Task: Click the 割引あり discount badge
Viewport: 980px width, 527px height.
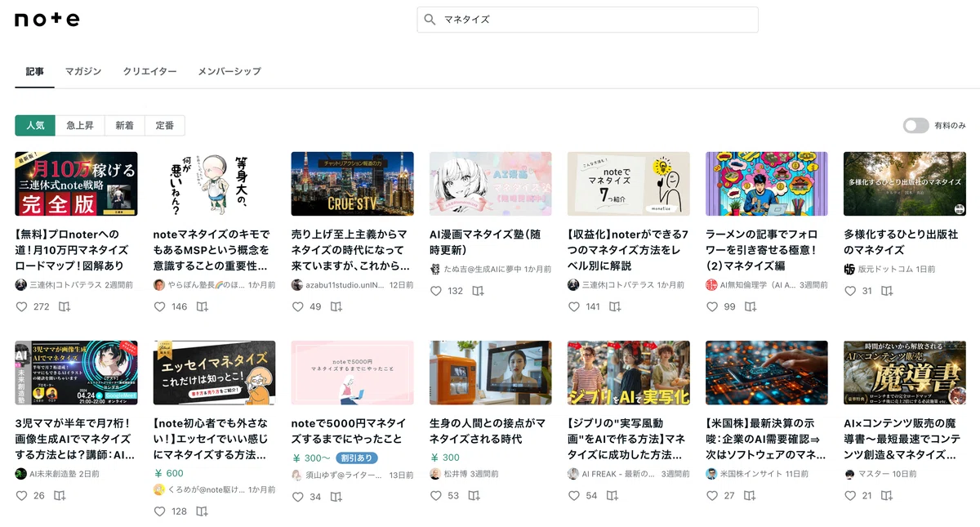Action: (x=356, y=458)
